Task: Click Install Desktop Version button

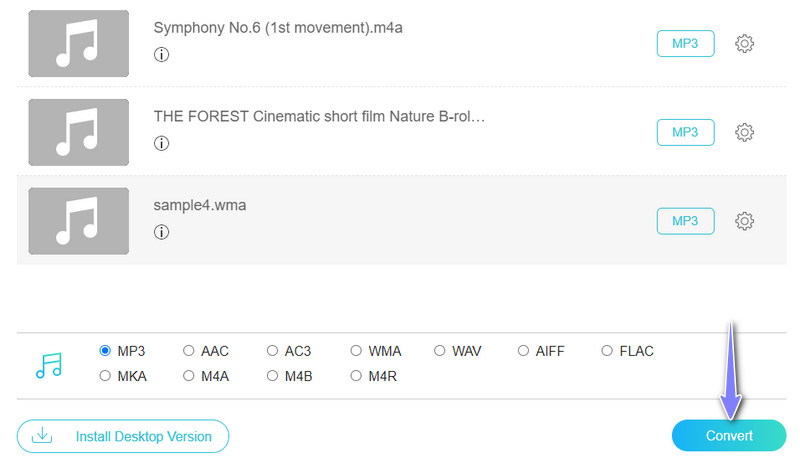Action: (x=123, y=436)
